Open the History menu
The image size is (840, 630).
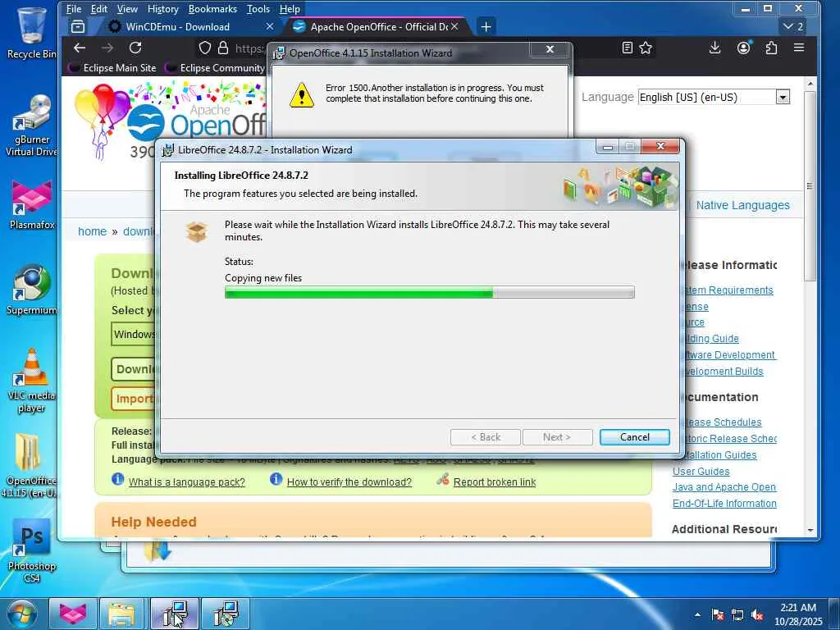point(163,8)
